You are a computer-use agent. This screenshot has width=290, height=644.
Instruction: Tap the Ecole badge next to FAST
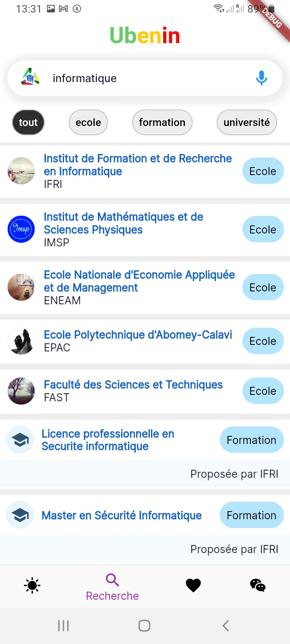(x=263, y=391)
